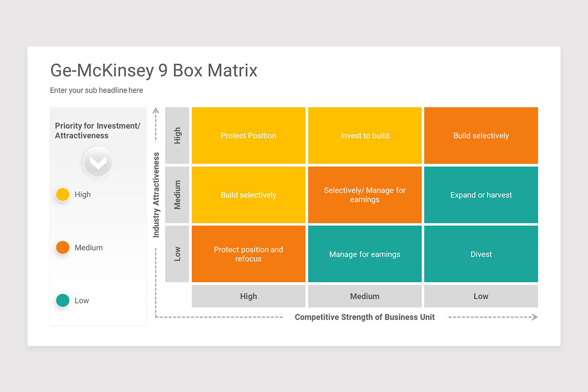The height and width of the screenshot is (392, 588).
Task: Click the Ge-McKinsey 9 Box Matrix title
Action: 153,71
